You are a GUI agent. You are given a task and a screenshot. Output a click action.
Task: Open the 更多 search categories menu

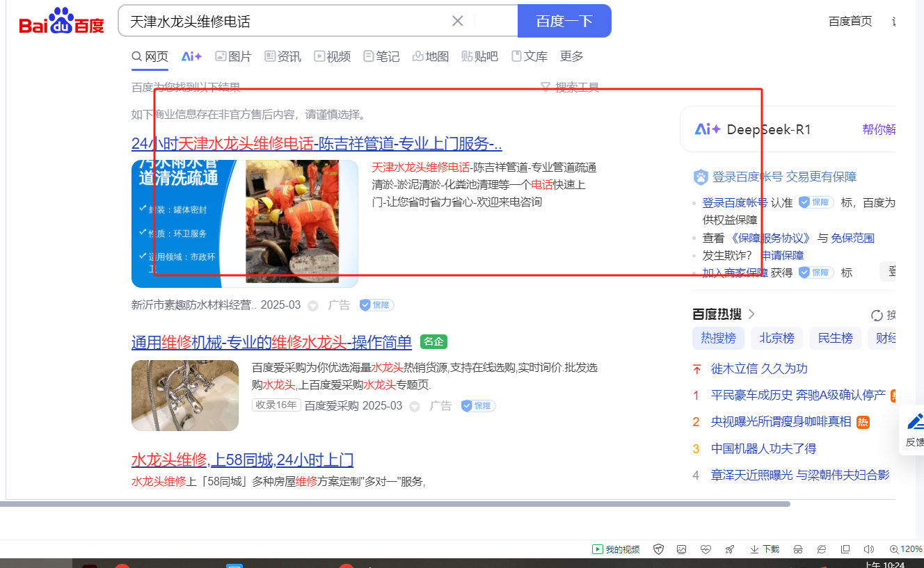(x=571, y=56)
